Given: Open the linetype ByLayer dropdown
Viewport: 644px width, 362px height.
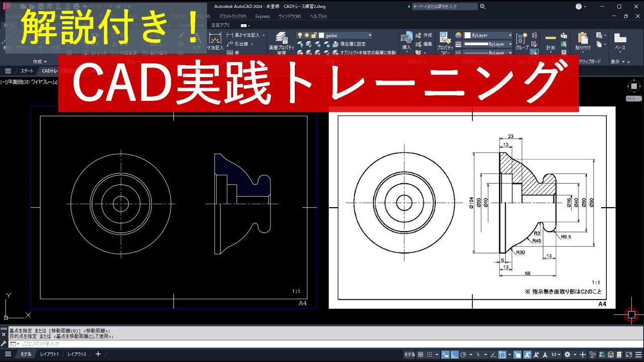Looking at the screenshot, I should click(x=488, y=52).
